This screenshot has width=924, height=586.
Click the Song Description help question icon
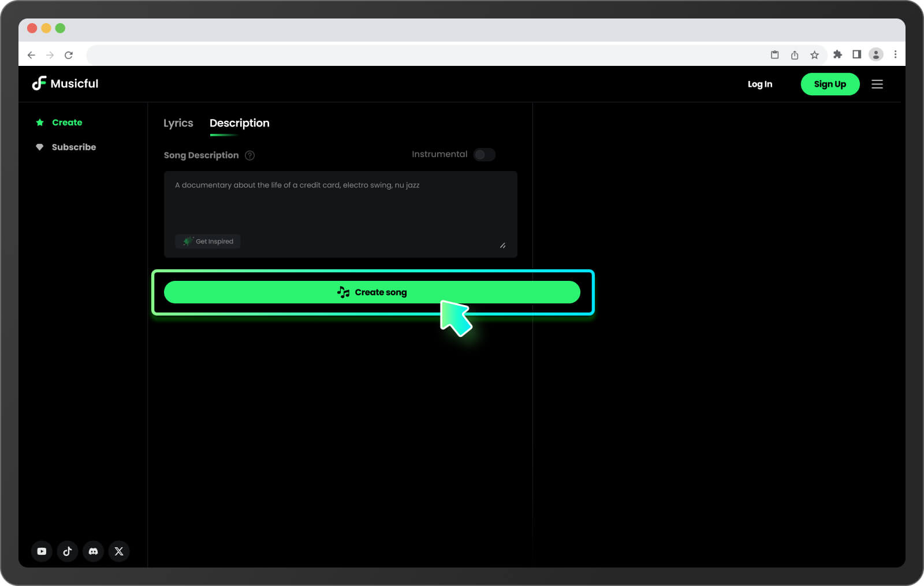[x=249, y=155]
